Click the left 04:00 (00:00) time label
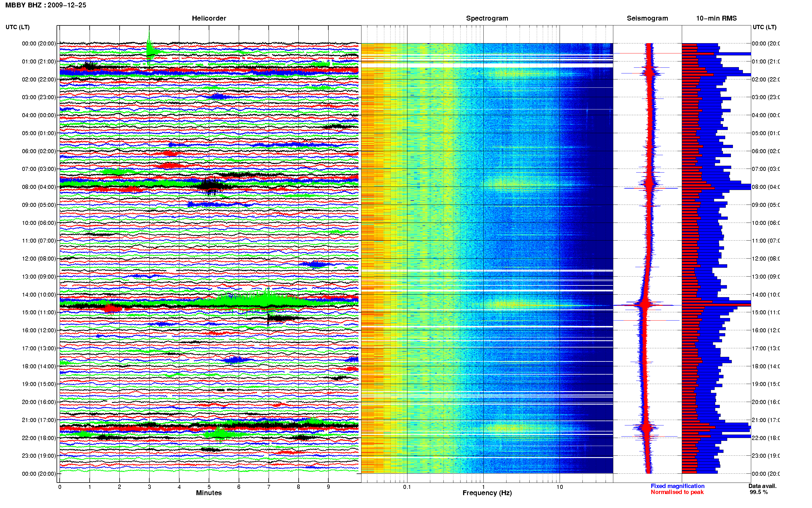Viewport: 812px width, 508px height. pos(39,115)
